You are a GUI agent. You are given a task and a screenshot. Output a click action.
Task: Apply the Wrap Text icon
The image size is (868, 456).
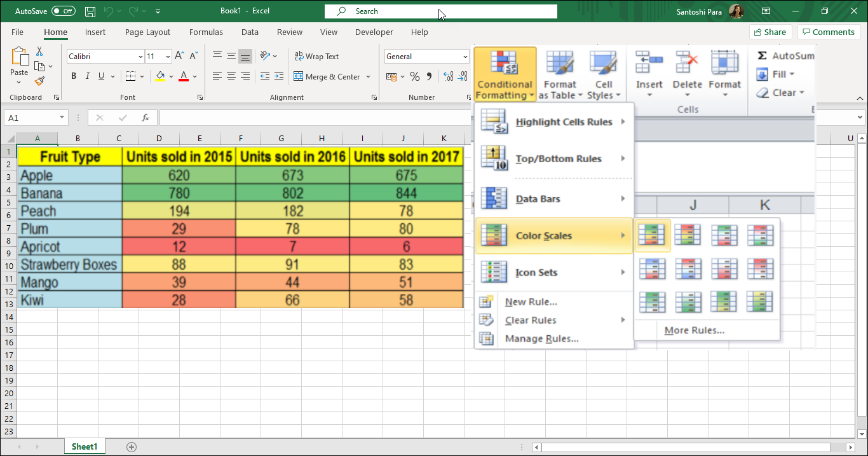pos(298,56)
